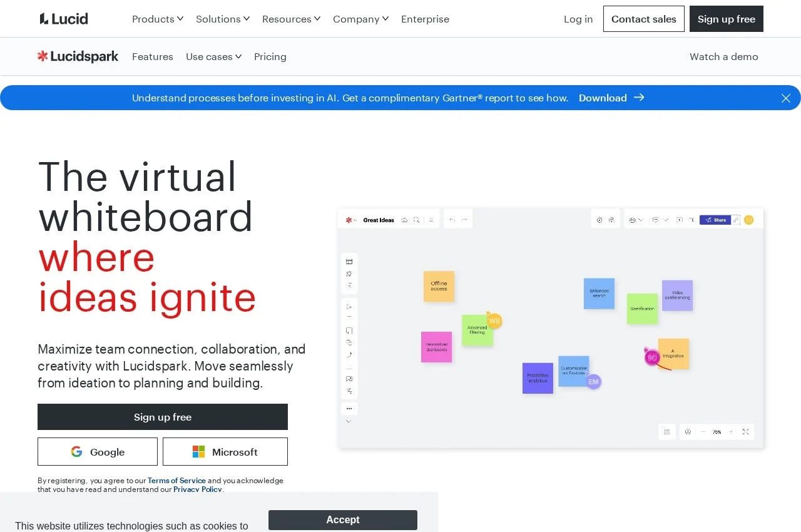Select the connector line tool in the preview toolbar
This screenshot has width=801, height=532.
pos(349,355)
